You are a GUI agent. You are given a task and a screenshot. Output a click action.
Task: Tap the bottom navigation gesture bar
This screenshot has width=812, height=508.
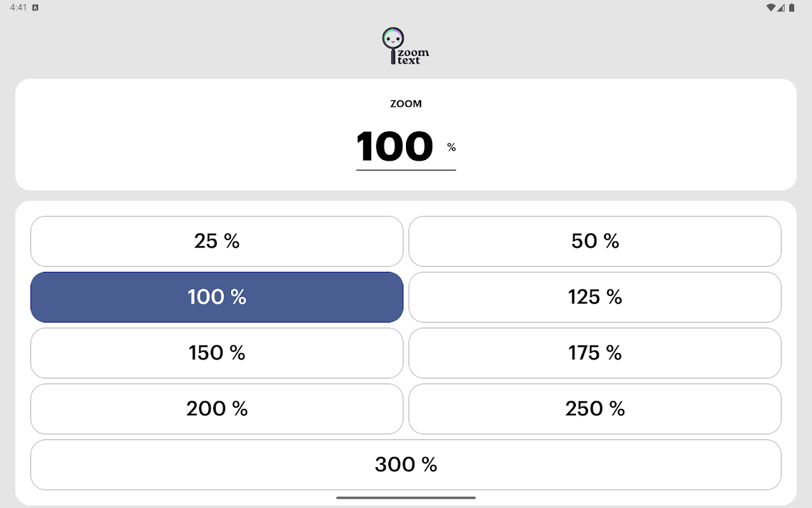click(406, 498)
